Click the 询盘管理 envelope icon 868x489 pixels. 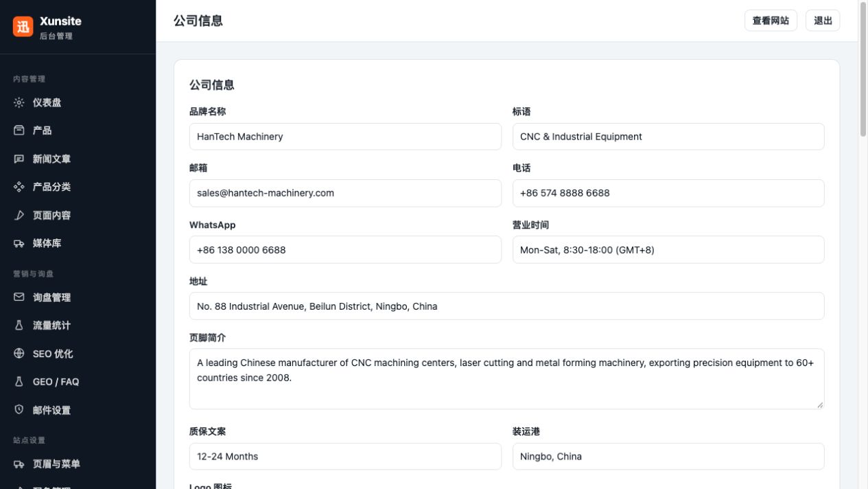[19, 297]
